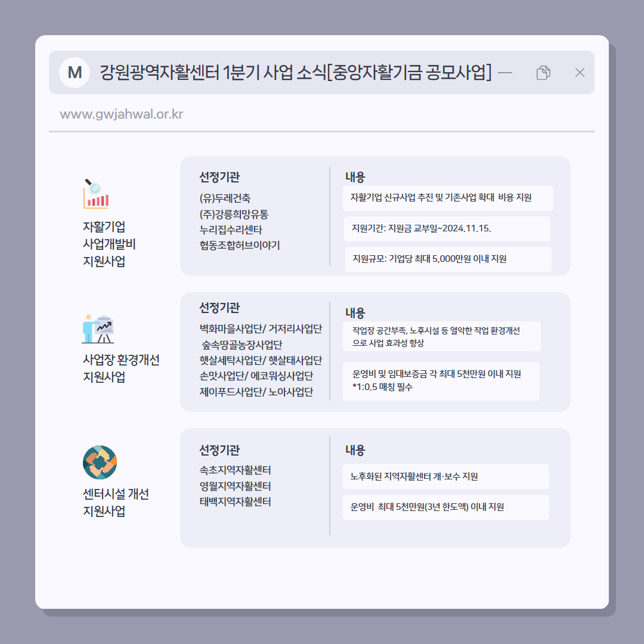The width and height of the screenshot is (644, 644).
Task: Select the header title 강원광역자활센터 1분기 사업 소식
Action: (x=213, y=73)
